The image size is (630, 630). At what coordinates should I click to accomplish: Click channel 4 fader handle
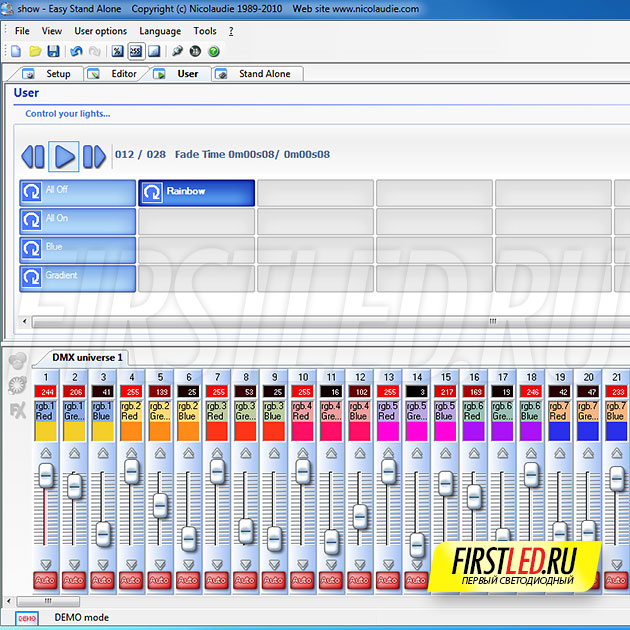pos(131,472)
